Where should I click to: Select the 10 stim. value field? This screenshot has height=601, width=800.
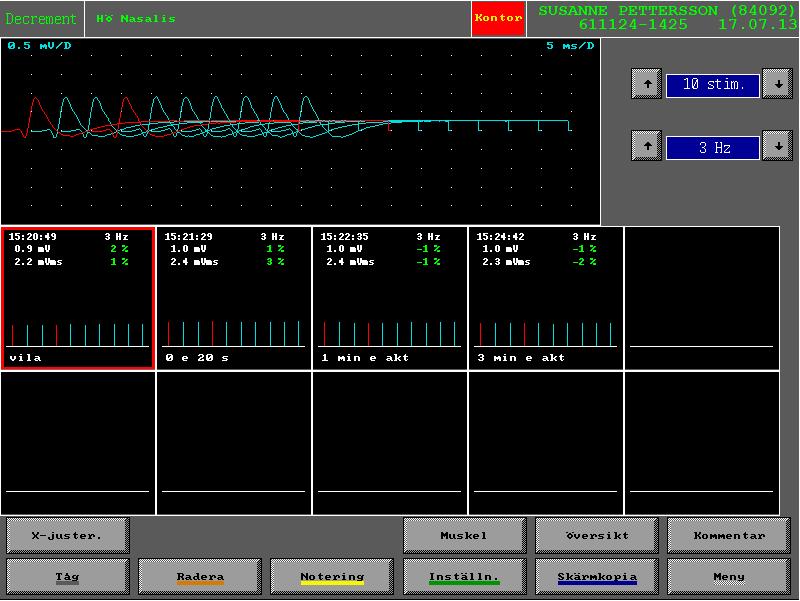713,85
